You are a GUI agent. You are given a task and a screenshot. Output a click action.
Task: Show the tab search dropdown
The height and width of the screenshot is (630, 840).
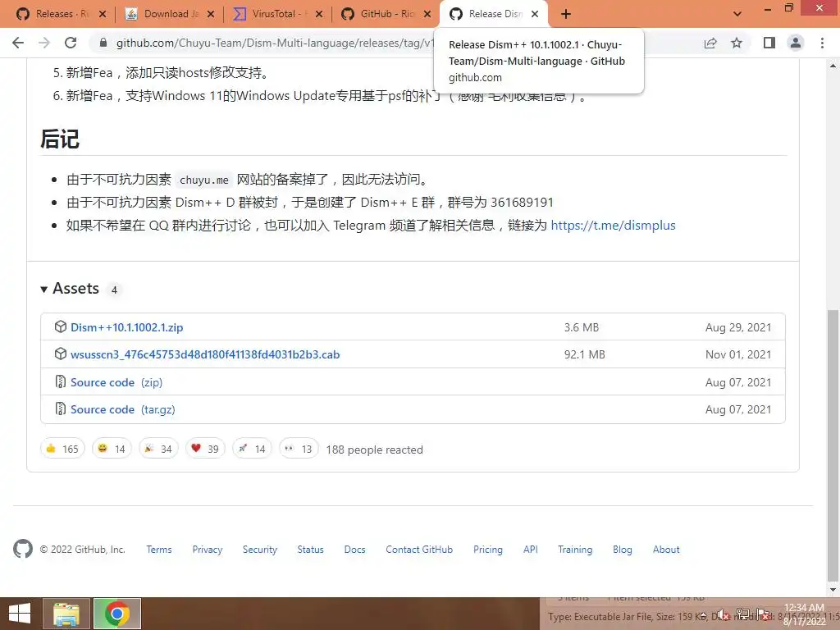(x=737, y=14)
